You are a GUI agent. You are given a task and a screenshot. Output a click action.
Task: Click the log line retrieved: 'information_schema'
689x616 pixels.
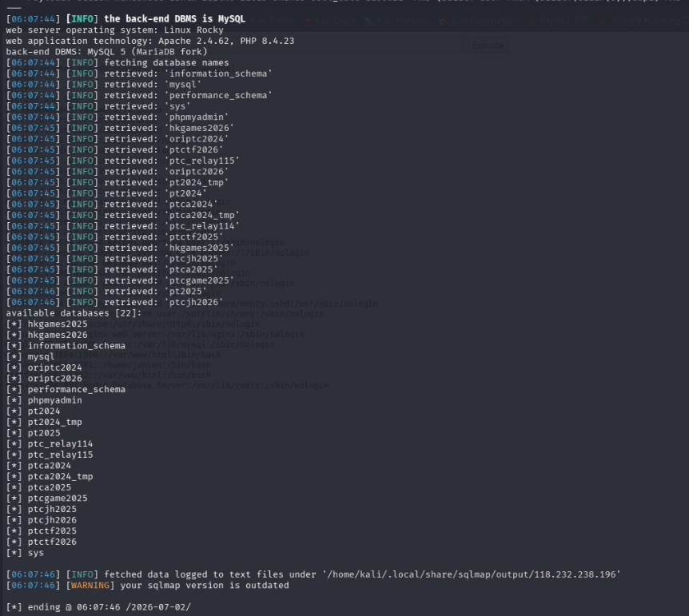[x=139, y=74]
